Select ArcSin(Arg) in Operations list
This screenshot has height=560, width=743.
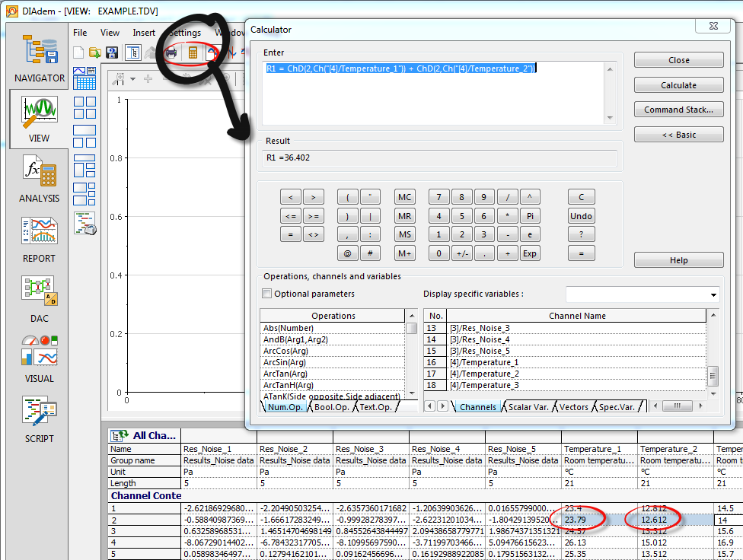coord(332,362)
